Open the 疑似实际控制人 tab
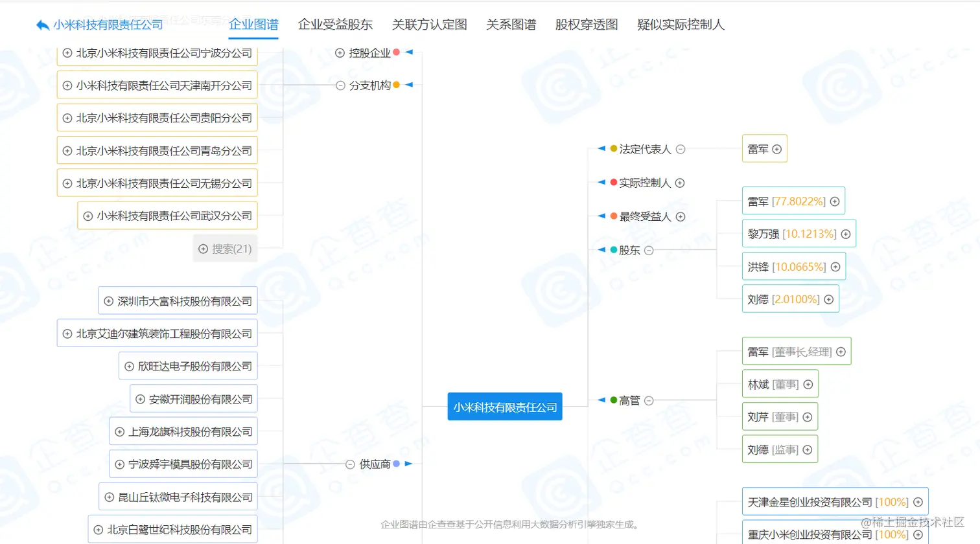980x544 pixels. point(681,25)
